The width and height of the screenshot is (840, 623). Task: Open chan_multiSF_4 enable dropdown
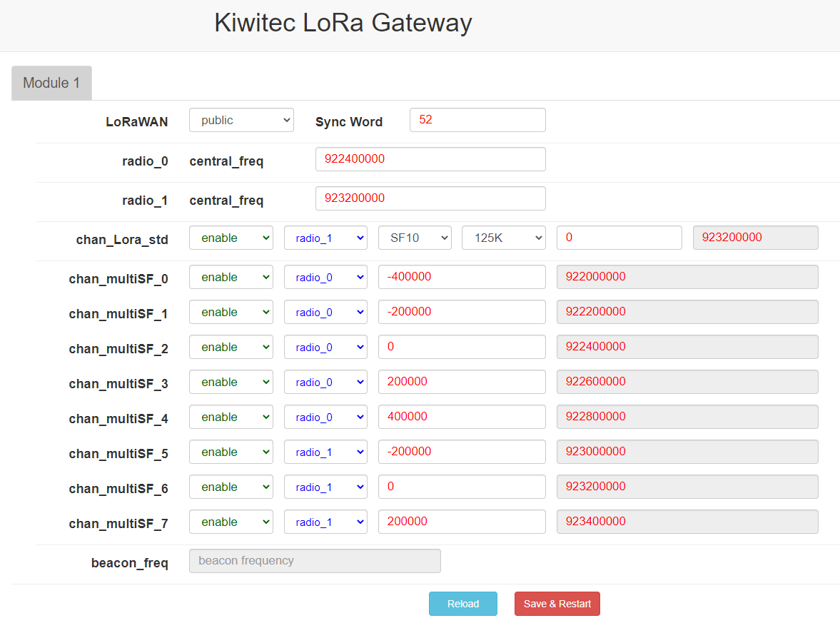(231, 417)
